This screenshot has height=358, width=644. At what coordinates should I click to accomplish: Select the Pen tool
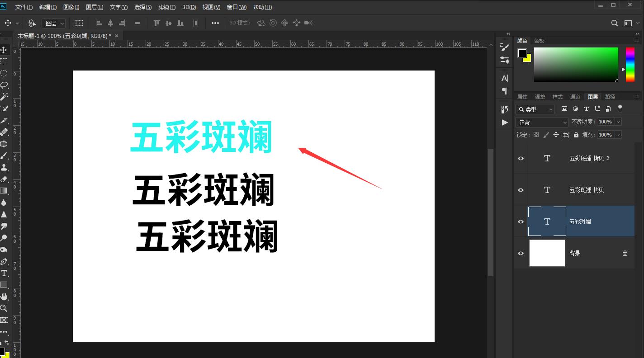5,261
